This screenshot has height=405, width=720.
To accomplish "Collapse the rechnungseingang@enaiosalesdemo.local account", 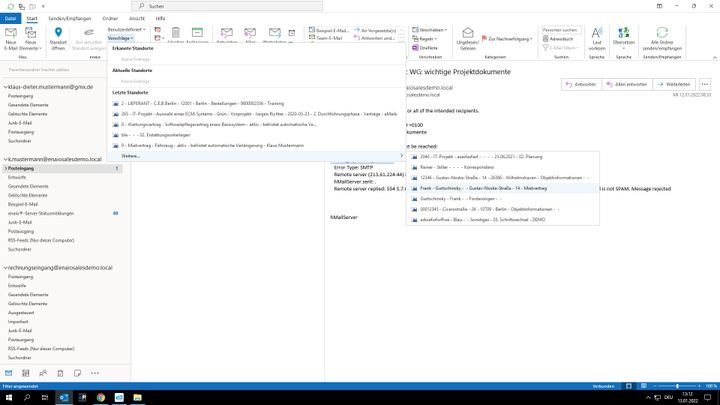I will [x=5, y=268].
